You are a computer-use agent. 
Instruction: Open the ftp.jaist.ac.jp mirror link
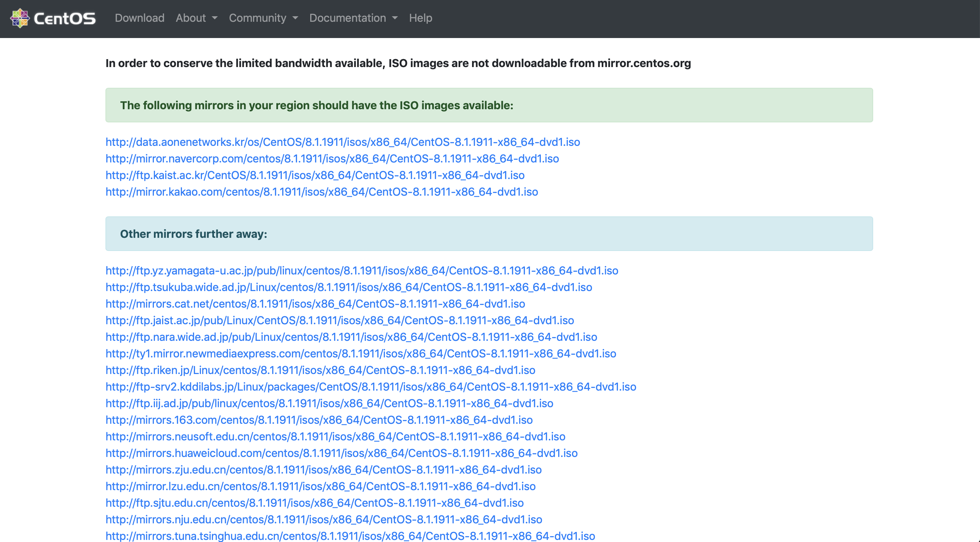(x=339, y=320)
